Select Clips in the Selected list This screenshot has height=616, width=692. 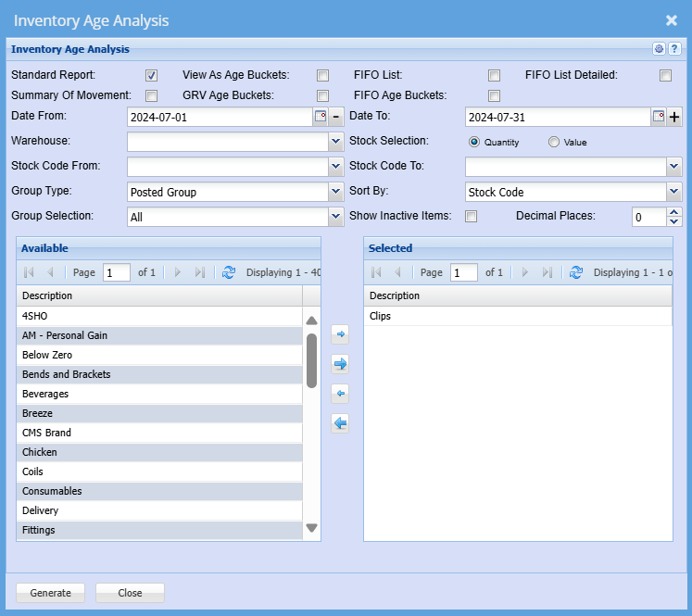[x=517, y=317]
